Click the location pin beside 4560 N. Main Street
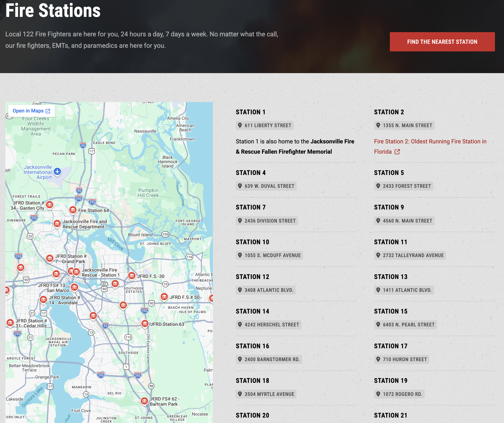Screen dimensions: 504x423 [378, 221]
